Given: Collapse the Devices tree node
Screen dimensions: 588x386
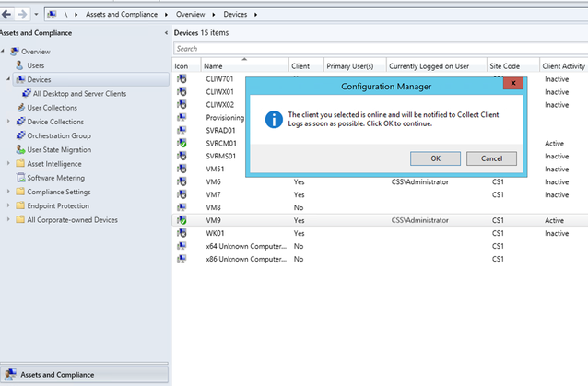Looking at the screenshot, I should pyautogui.click(x=8, y=79).
